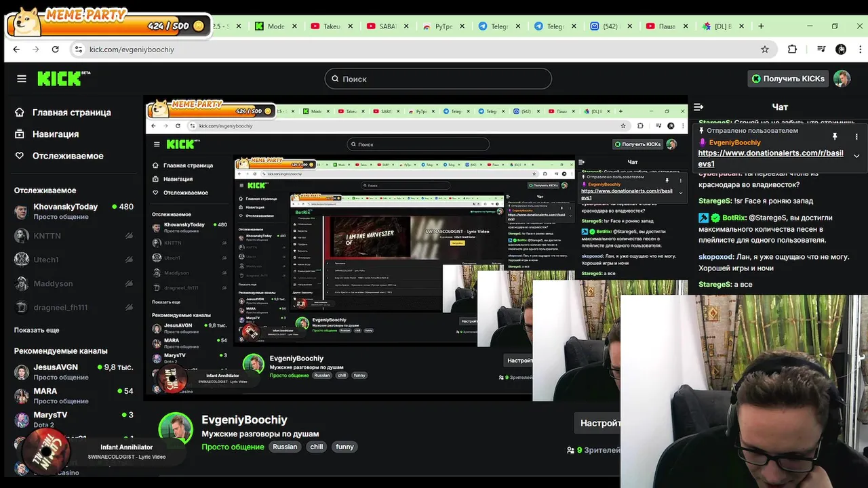
Task: Open KhovanskyToday channel
Action: (73, 211)
